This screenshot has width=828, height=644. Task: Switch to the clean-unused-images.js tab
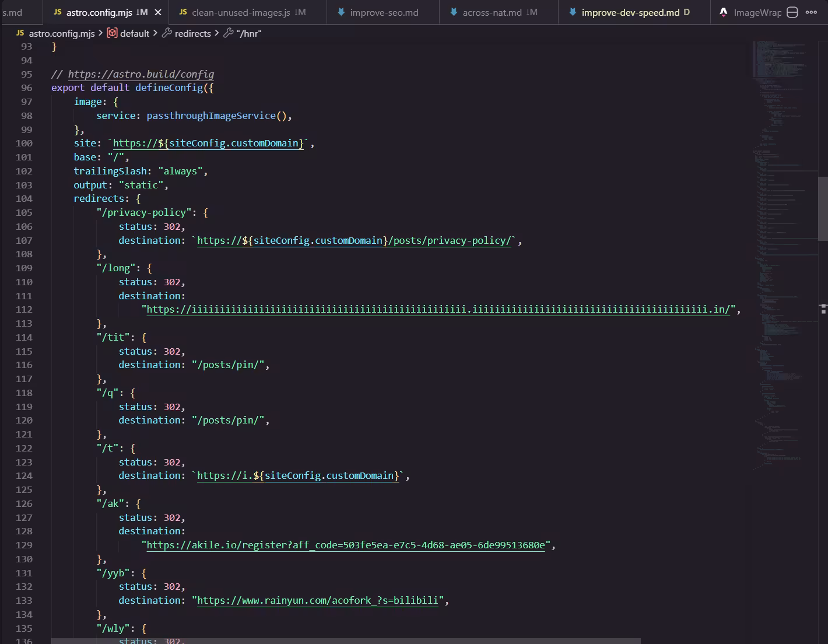[241, 12]
